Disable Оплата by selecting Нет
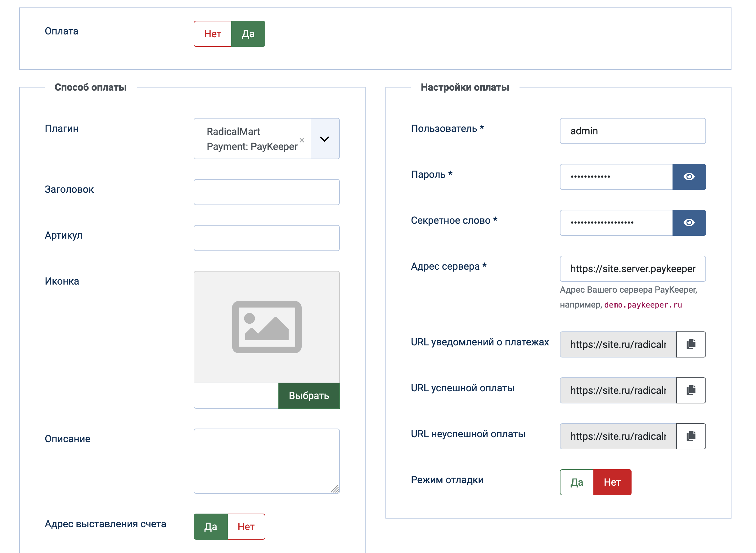Screen dimensions: 756x553 (x=212, y=34)
